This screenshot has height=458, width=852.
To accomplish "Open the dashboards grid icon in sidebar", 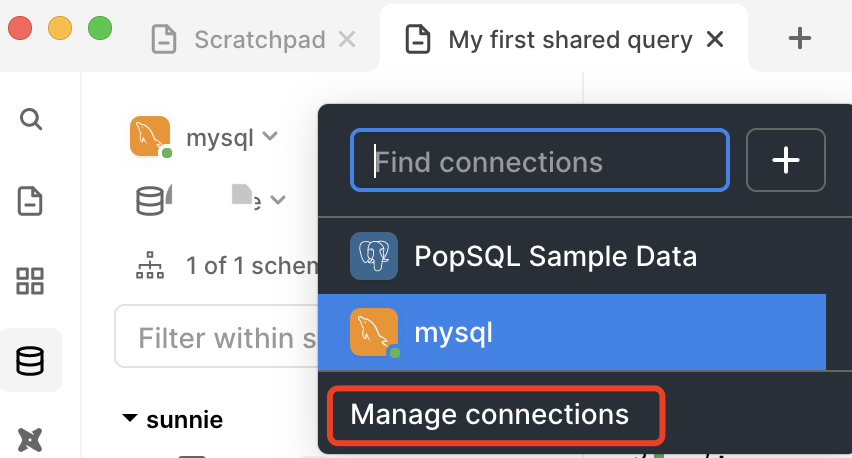I will [x=31, y=281].
